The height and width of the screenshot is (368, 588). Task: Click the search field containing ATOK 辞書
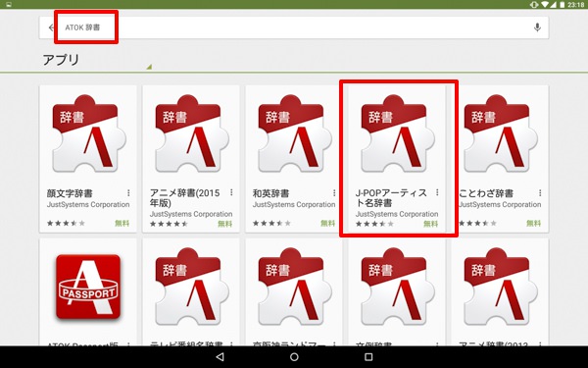[294, 27]
